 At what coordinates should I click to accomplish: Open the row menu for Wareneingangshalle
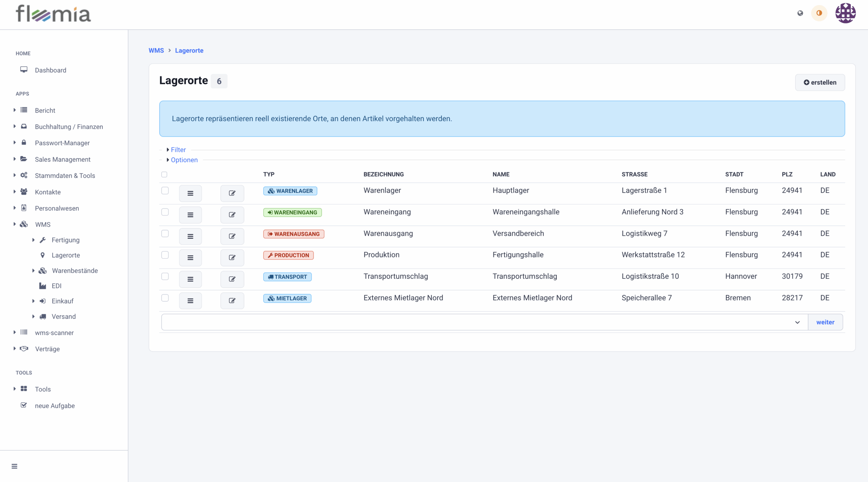190,215
